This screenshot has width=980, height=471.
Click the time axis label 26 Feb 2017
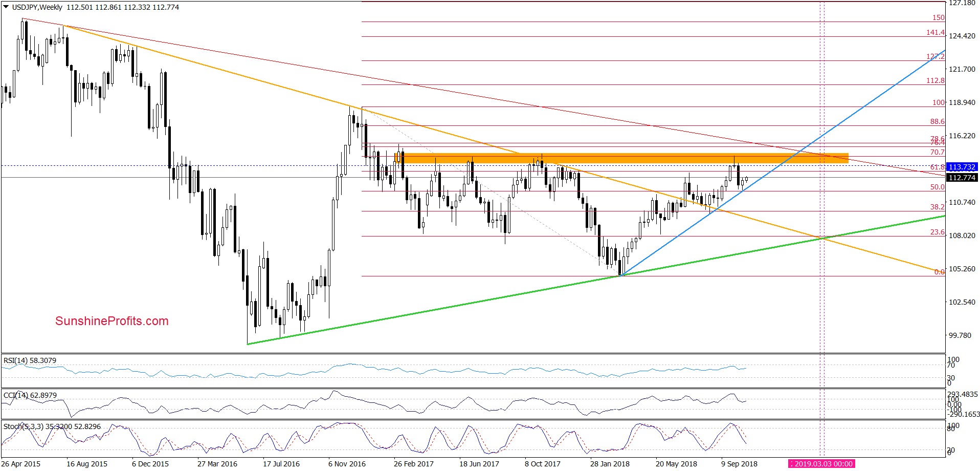coord(414,464)
